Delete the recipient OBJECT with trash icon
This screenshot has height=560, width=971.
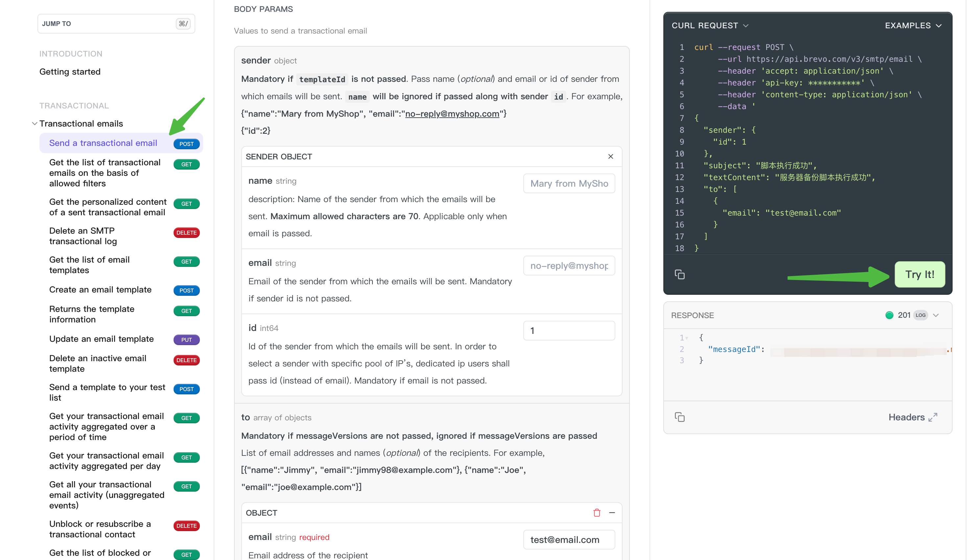point(597,513)
